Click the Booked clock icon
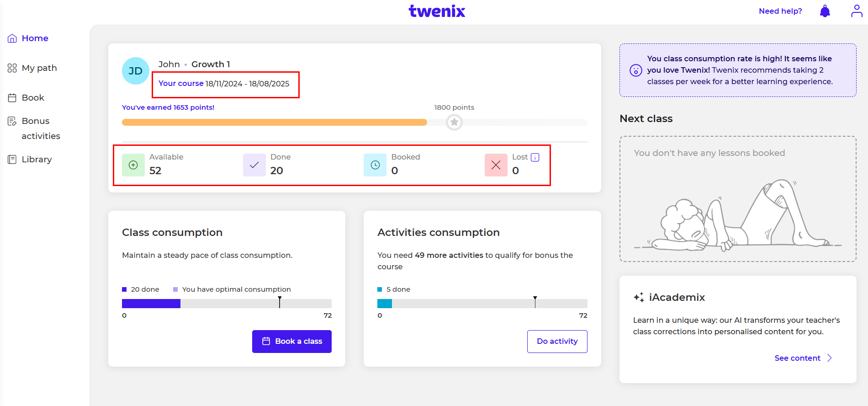The width and height of the screenshot is (868, 406). pyautogui.click(x=375, y=165)
